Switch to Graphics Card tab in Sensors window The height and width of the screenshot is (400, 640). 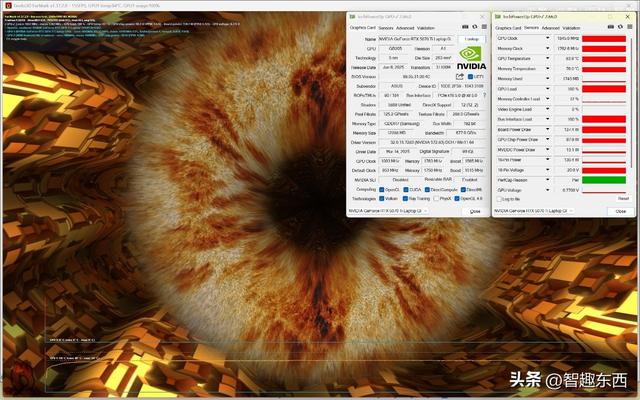click(508, 28)
